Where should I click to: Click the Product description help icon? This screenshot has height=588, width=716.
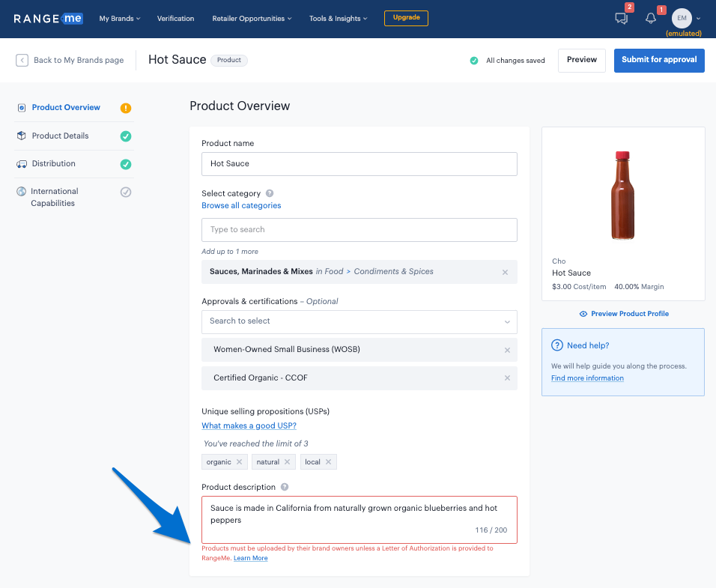pyautogui.click(x=285, y=487)
